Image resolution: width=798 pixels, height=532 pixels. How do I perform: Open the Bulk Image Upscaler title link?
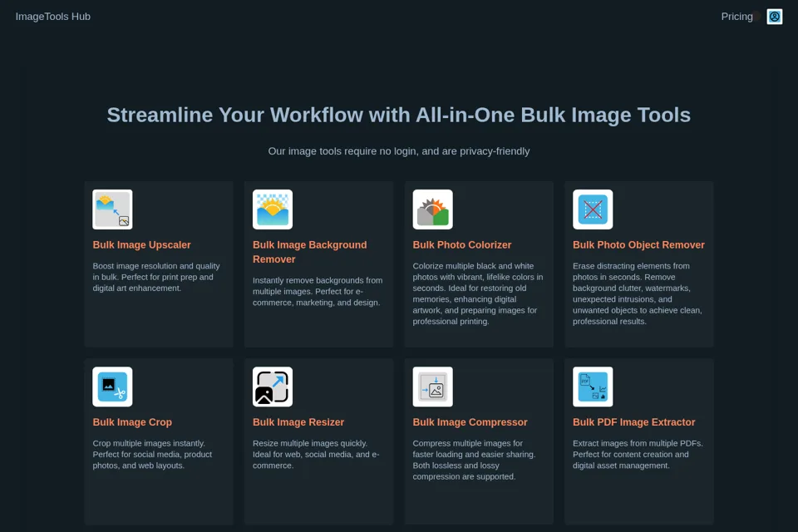(141, 245)
